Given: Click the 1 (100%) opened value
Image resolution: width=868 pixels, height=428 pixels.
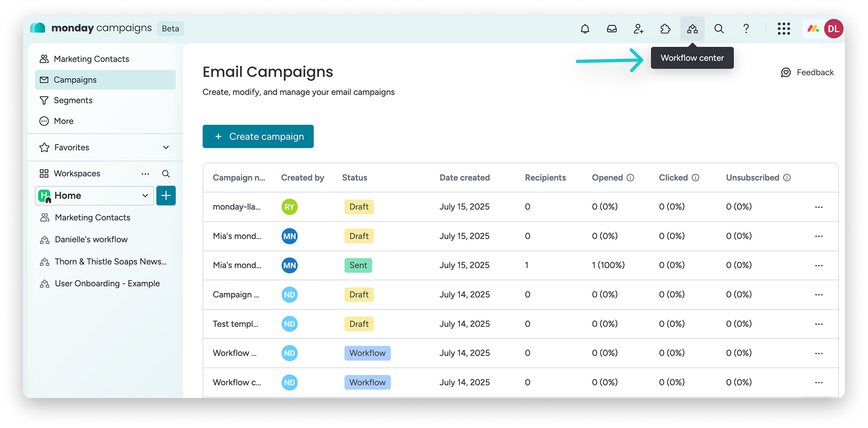Looking at the screenshot, I should tap(608, 265).
